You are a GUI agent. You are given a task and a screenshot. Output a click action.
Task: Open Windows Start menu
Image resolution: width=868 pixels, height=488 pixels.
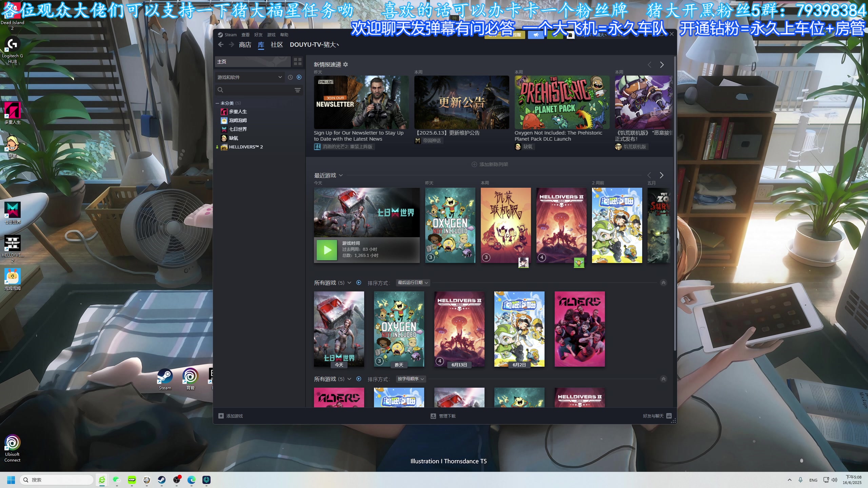tap(11, 480)
